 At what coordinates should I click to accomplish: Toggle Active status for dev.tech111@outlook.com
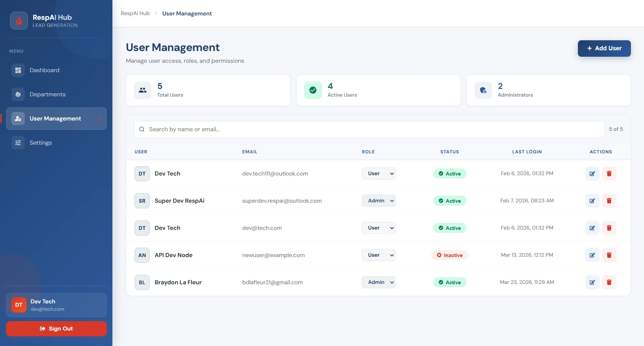tap(450, 174)
